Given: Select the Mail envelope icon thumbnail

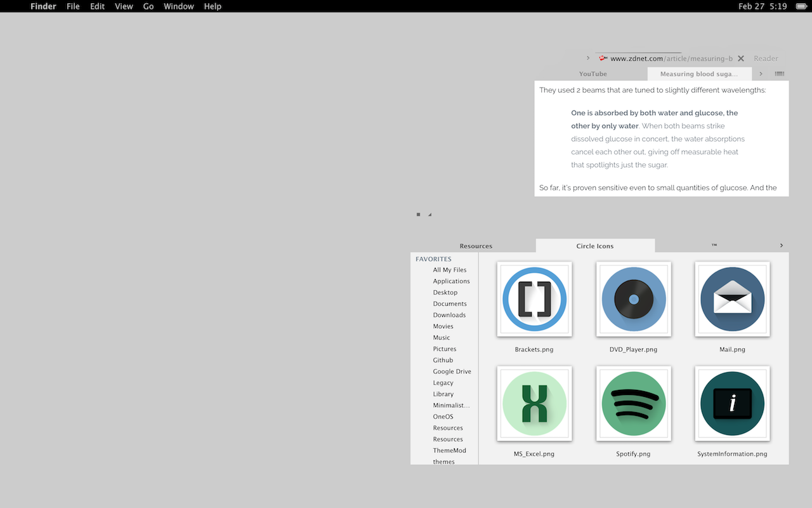Looking at the screenshot, I should point(732,299).
